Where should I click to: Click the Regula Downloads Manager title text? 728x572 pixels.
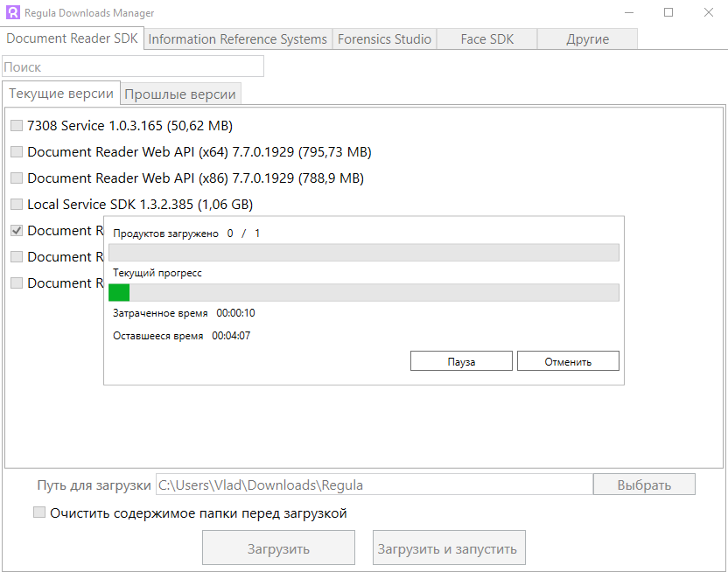(89, 13)
